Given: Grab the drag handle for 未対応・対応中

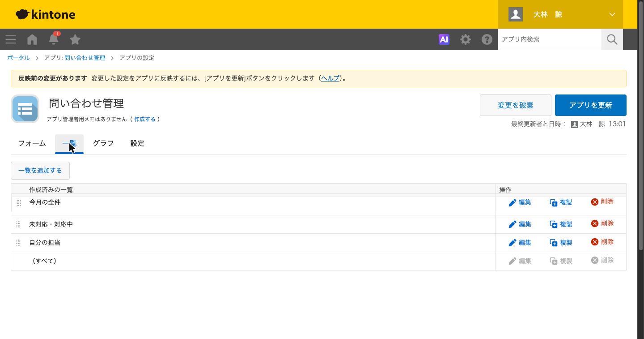Looking at the screenshot, I should pyautogui.click(x=18, y=224).
